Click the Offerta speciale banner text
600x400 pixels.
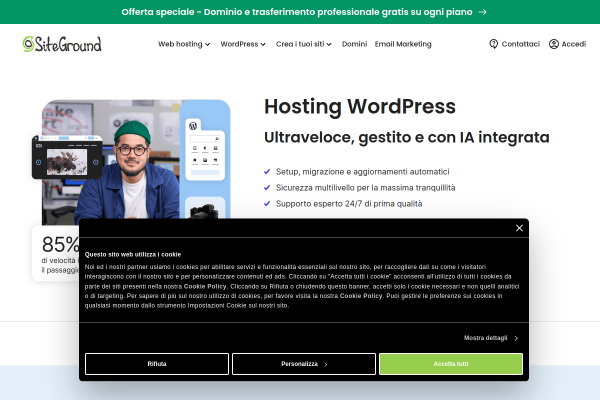click(x=297, y=12)
